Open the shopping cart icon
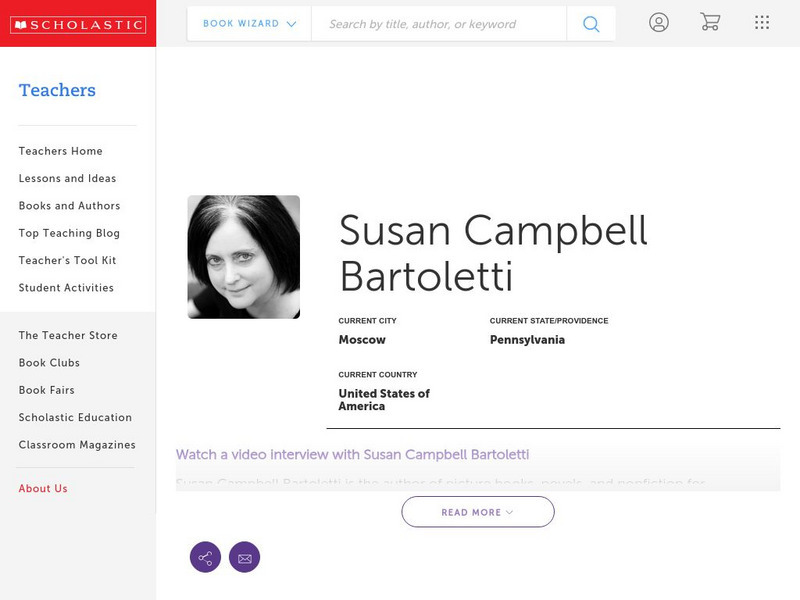 [710, 23]
